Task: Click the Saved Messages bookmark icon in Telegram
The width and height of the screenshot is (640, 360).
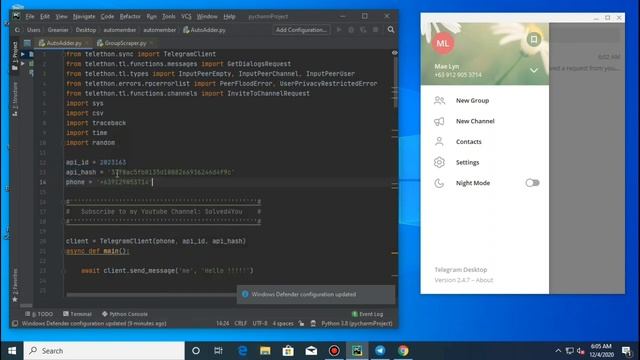Action: click(x=533, y=40)
